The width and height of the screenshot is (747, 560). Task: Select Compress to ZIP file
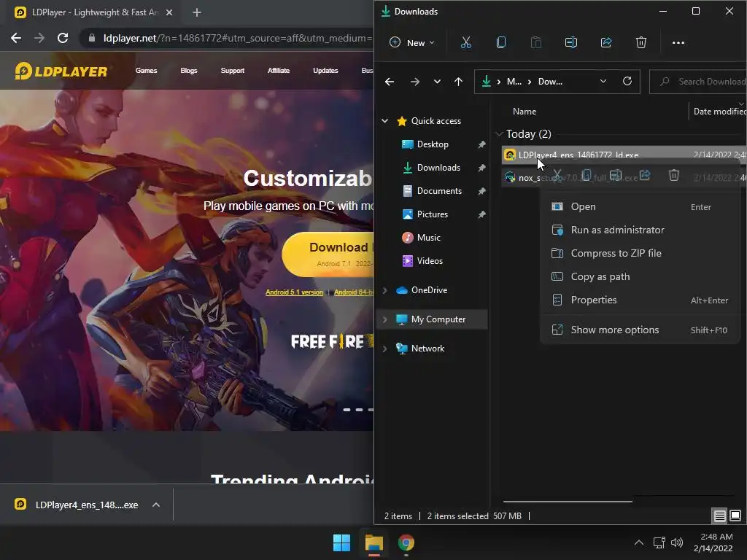(639, 253)
